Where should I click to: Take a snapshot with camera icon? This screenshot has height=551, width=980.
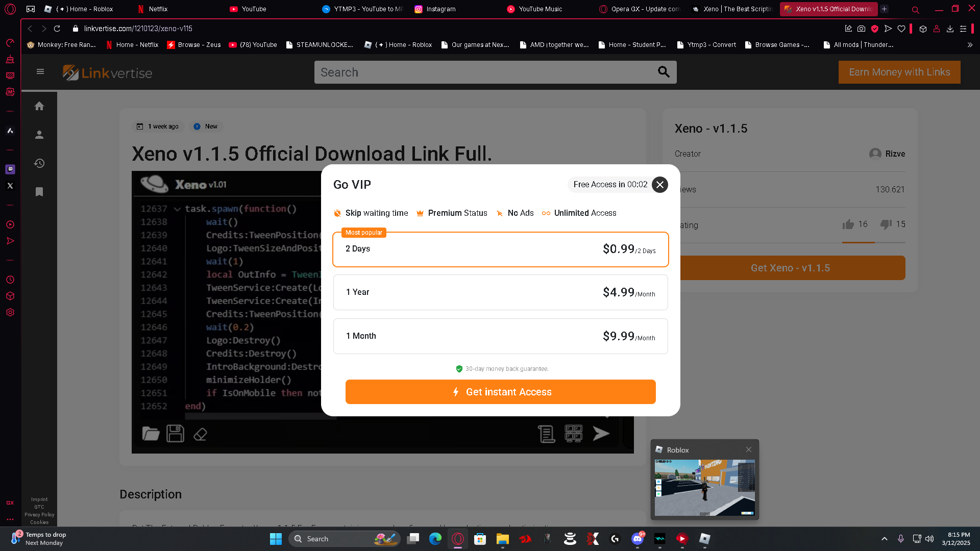pyautogui.click(x=861, y=29)
